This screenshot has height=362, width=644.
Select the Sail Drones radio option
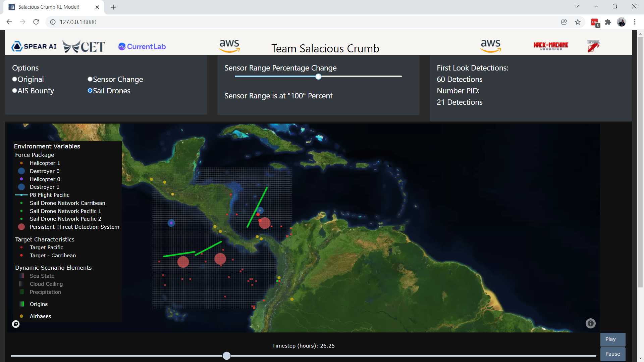click(90, 91)
